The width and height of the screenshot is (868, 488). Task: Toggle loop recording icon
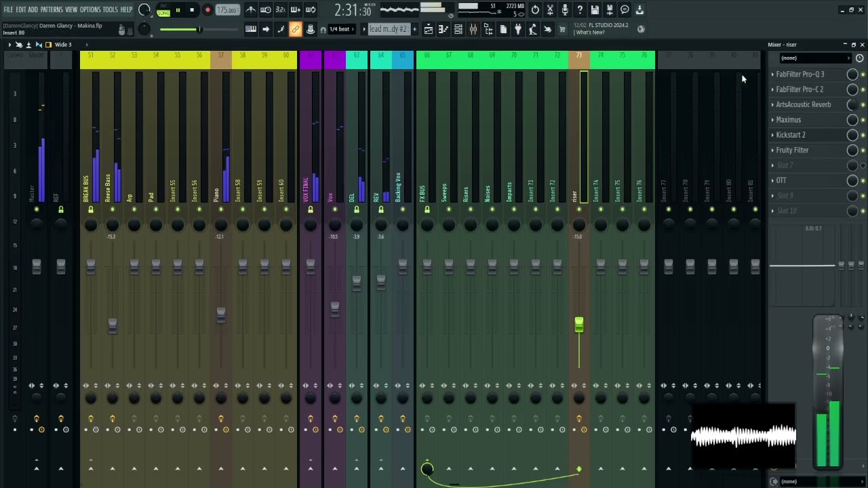pos(311,10)
